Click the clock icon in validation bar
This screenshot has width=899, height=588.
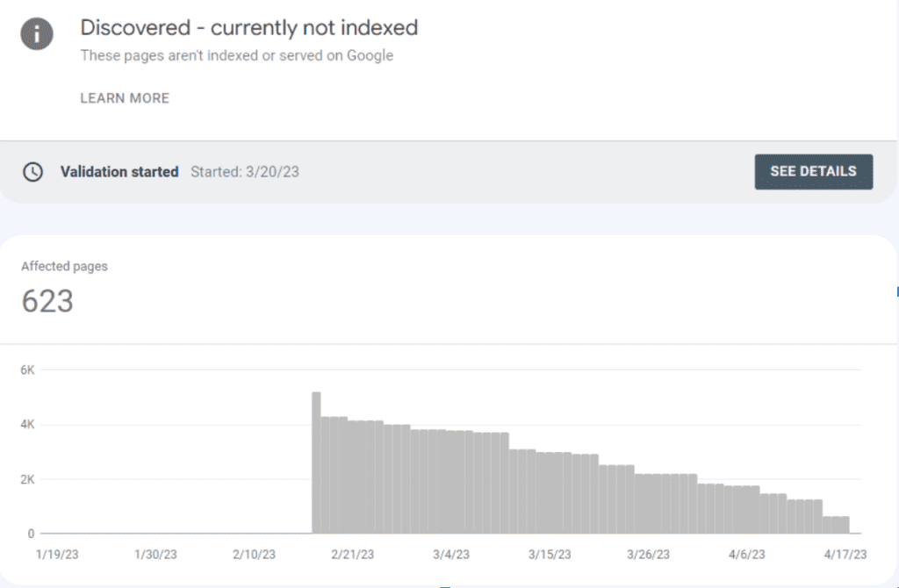pyautogui.click(x=32, y=172)
